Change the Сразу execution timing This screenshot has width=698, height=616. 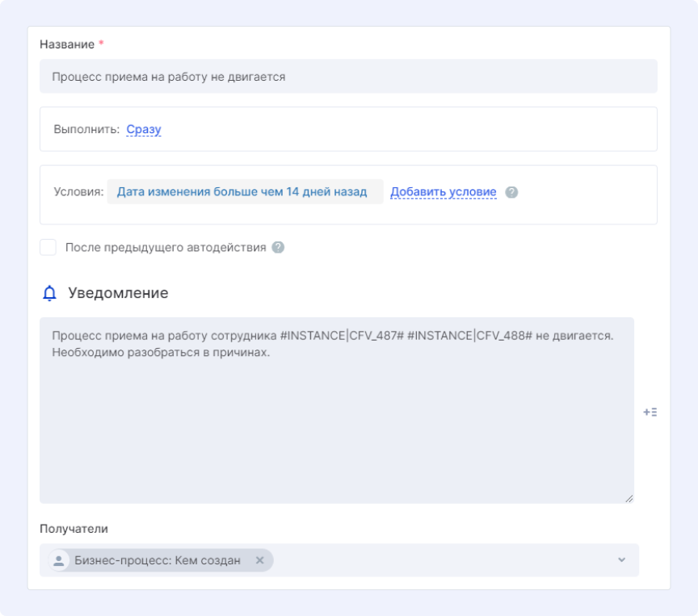click(144, 129)
